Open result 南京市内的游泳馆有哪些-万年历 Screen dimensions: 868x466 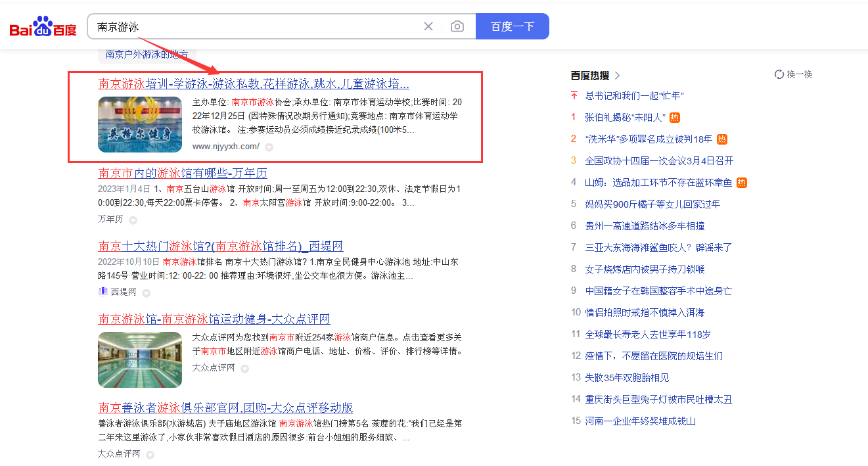coord(183,174)
